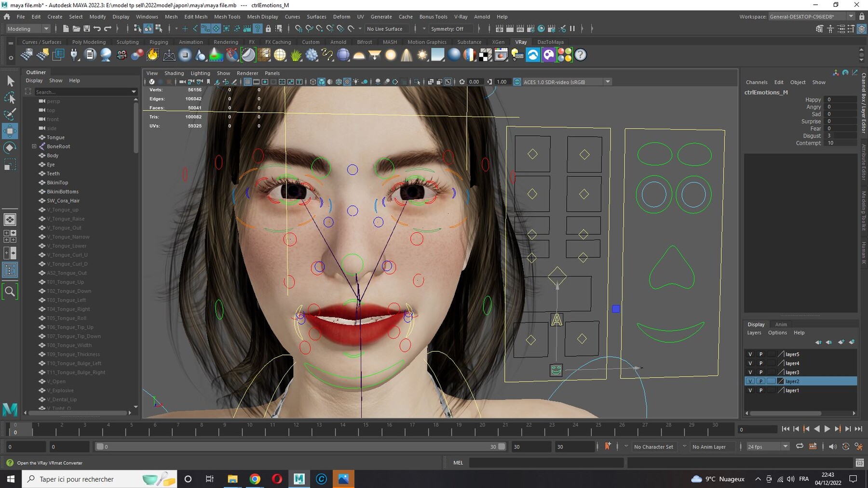Viewport: 868px width, 488px height.
Task: Expand the BoneRoot node in Outliner
Action: click(34, 146)
